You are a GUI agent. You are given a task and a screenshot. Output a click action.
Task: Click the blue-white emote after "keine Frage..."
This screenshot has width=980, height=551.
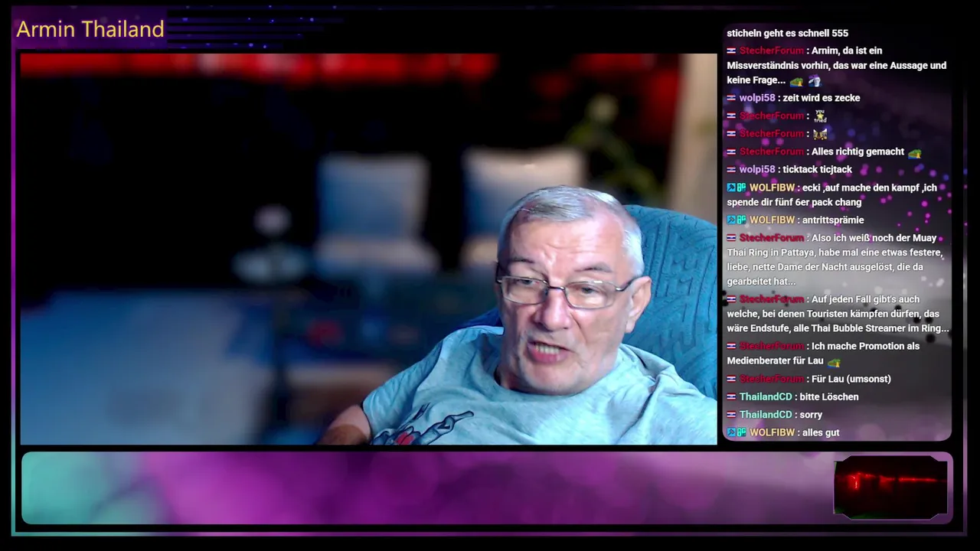point(814,81)
